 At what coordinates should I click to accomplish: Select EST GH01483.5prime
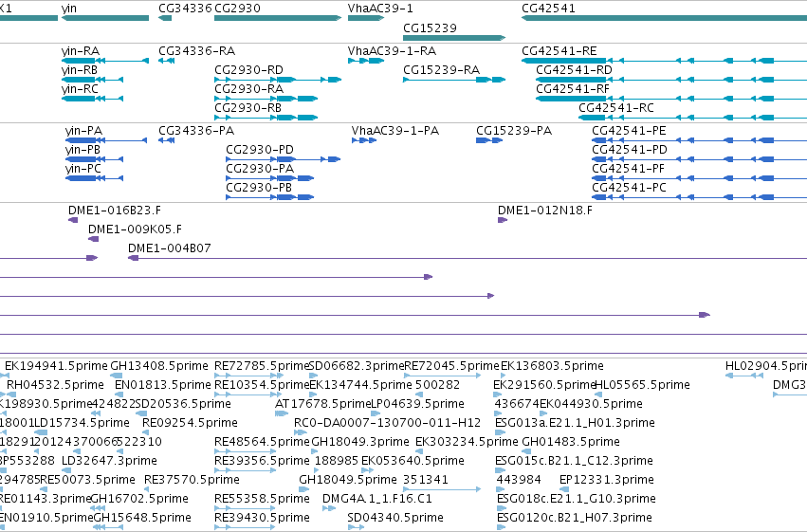pos(571,443)
